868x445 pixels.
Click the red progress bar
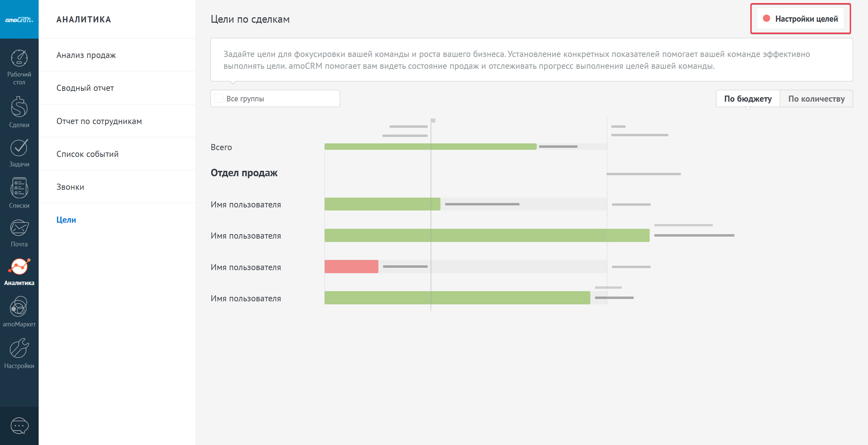point(351,267)
